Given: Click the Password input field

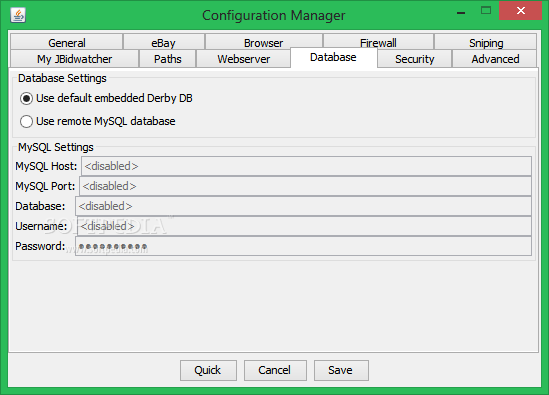Looking at the screenshot, I should click(303, 246).
